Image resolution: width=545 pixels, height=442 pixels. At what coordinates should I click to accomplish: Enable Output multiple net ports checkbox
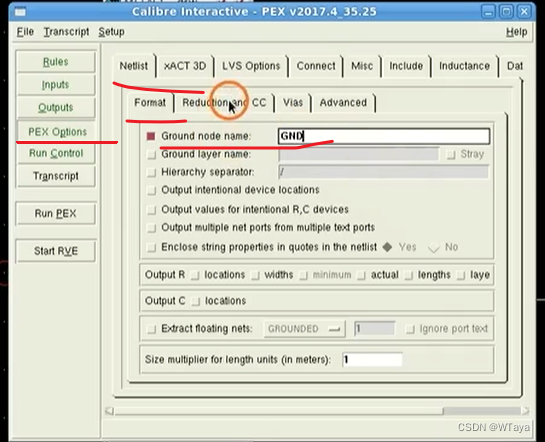tap(151, 228)
